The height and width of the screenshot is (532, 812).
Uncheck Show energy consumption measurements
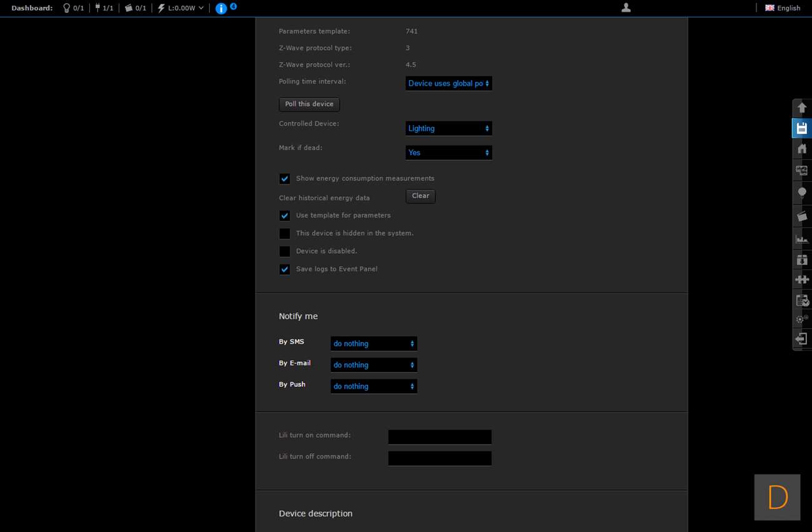pos(285,179)
